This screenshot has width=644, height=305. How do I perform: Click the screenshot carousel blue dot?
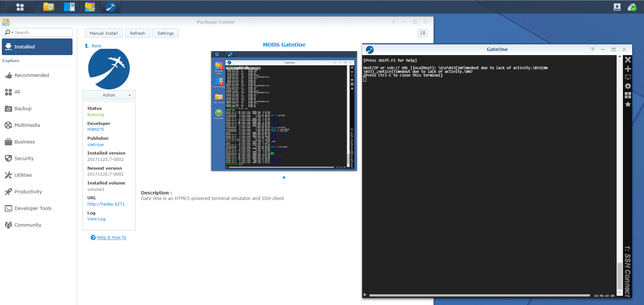284,178
